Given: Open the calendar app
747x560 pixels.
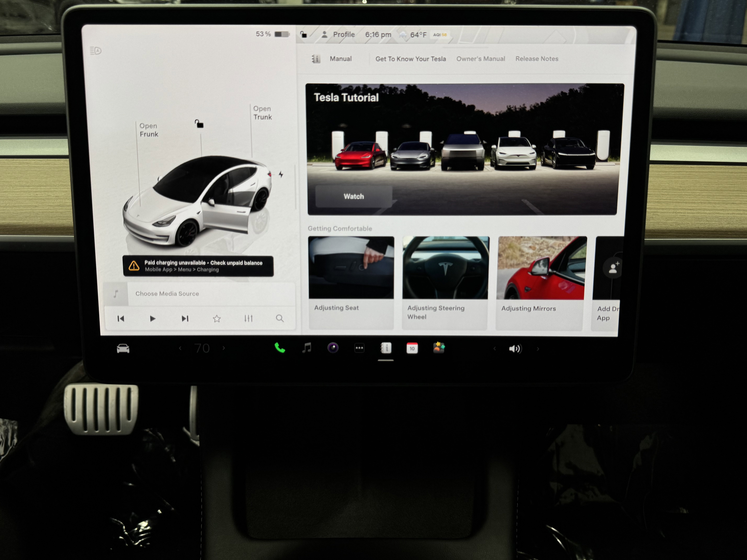Looking at the screenshot, I should (x=412, y=348).
